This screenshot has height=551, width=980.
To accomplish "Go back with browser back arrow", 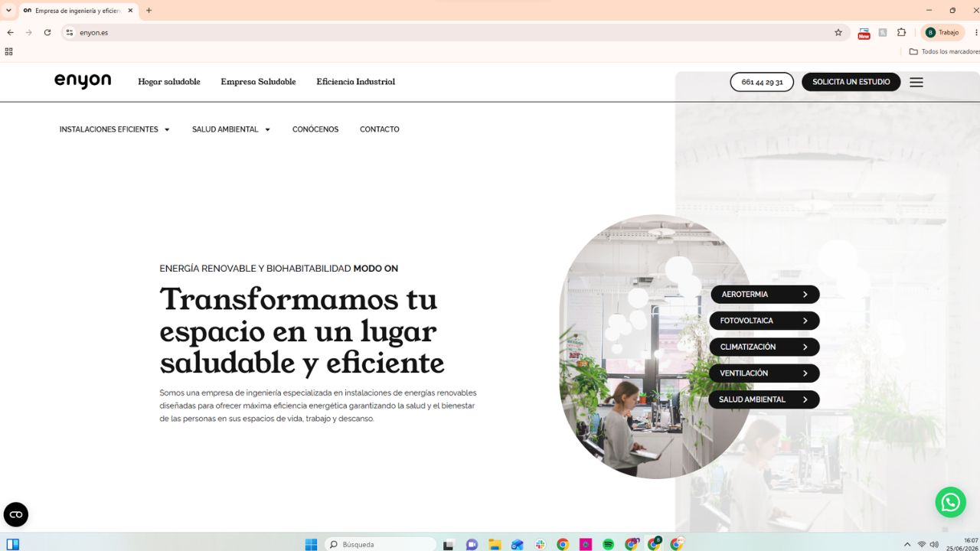I will coord(10,33).
